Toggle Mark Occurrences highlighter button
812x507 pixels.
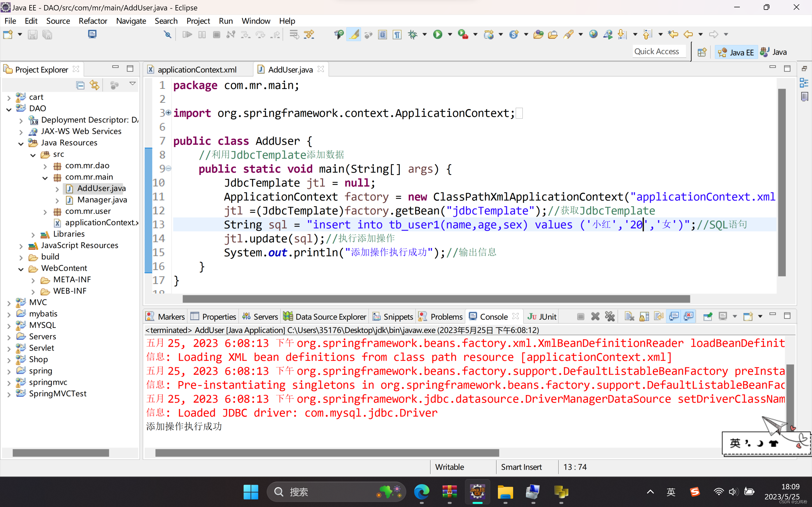(x=354, y=34)
